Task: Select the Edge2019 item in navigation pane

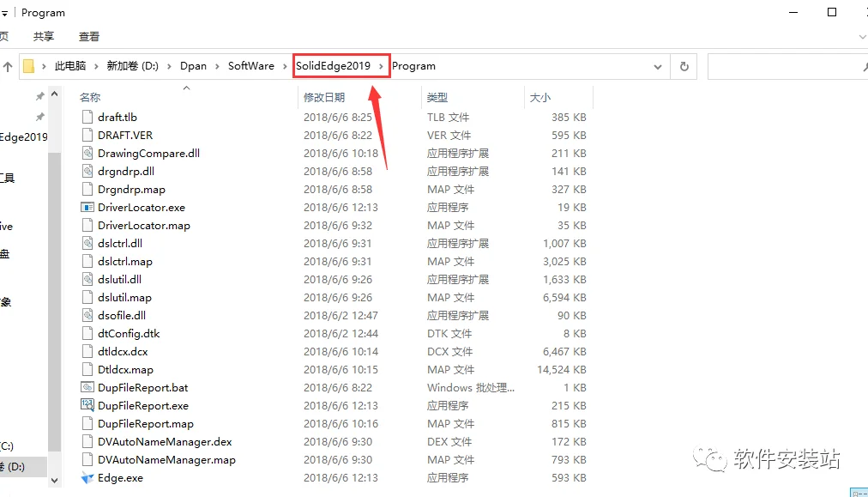Action: 24,136
